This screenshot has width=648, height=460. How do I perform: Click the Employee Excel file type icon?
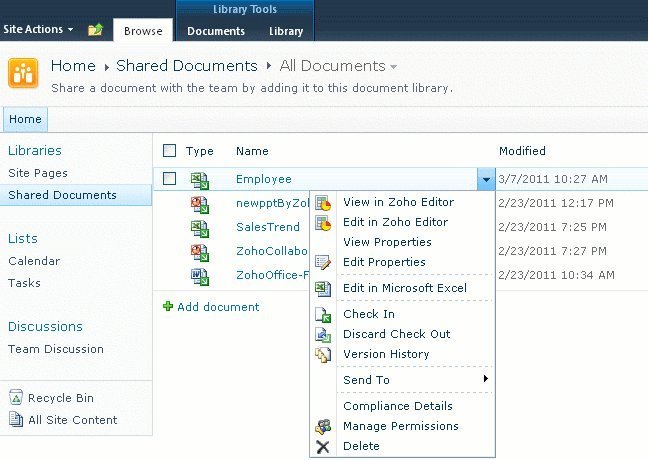click(x=200, y=180)
